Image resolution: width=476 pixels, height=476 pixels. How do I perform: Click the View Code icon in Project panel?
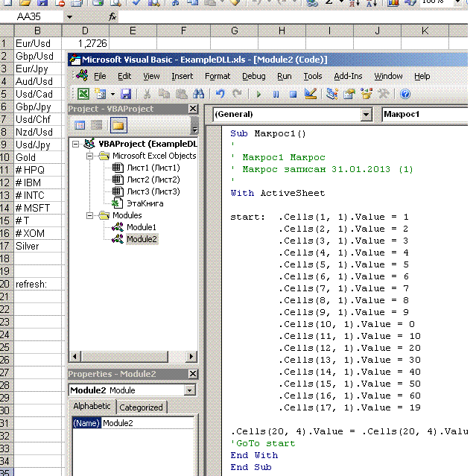80,125
